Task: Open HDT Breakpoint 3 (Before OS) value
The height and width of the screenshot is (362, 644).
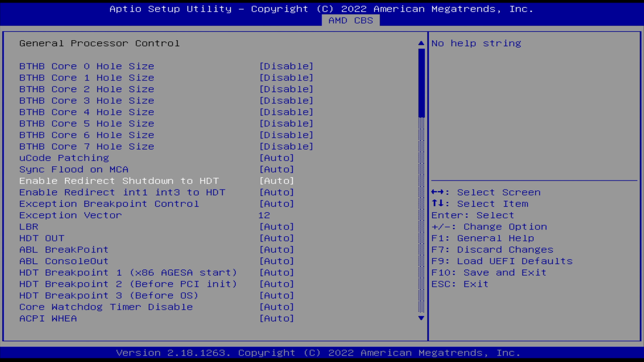Action: click(x=277, y=296)
